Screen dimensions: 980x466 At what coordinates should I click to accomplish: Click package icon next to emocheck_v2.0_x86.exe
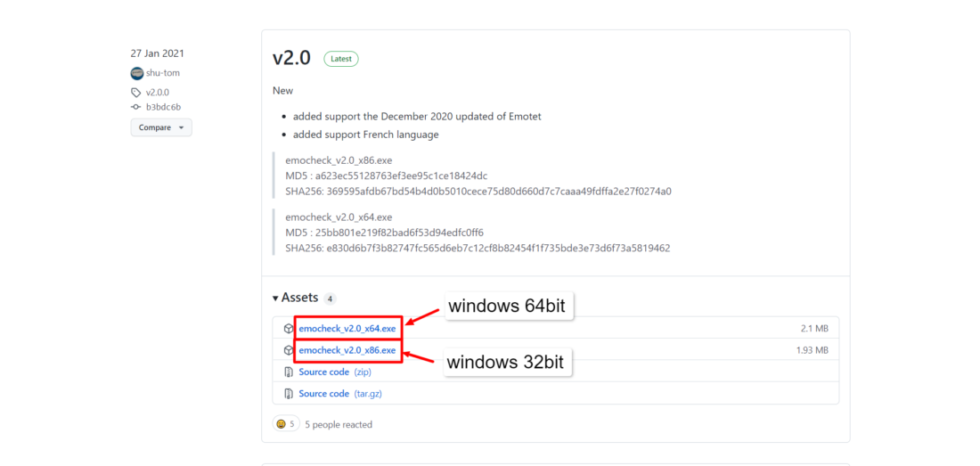(x=288, y=350)
